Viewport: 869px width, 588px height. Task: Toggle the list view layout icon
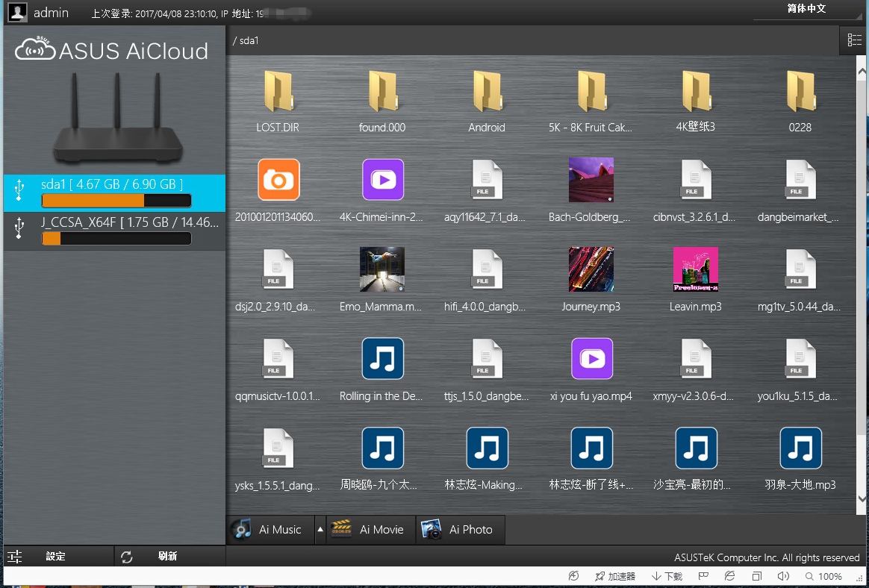click(854, 40)
